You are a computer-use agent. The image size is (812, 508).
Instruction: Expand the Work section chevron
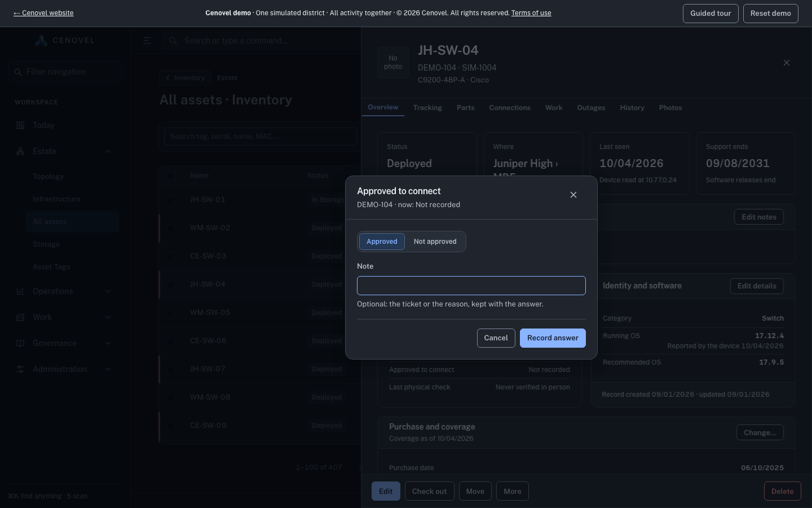pyautogui.click(x=108, y=317)
